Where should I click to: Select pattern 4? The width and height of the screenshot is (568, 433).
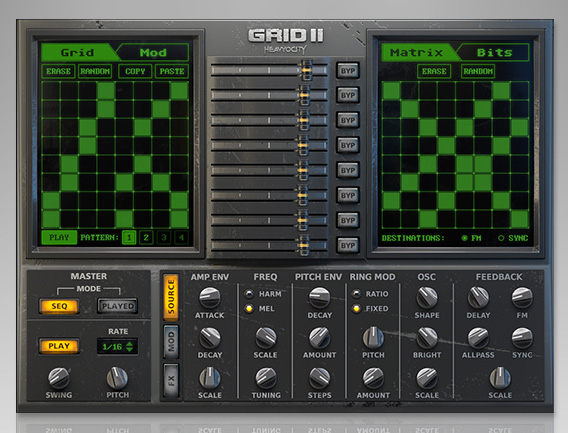tap(181, 238)
